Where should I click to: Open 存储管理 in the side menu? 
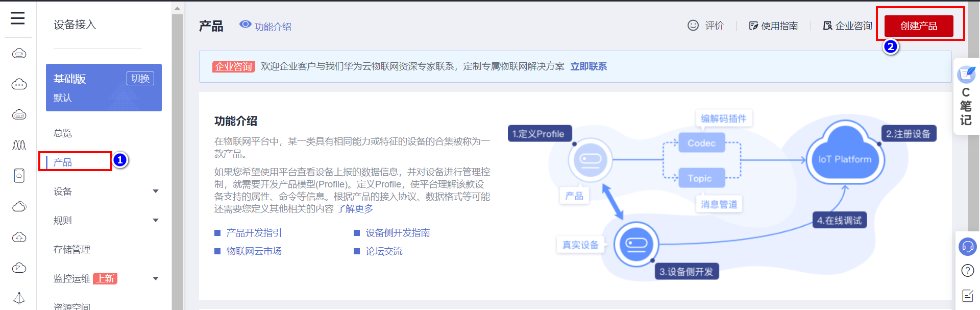tap(72, 250)
